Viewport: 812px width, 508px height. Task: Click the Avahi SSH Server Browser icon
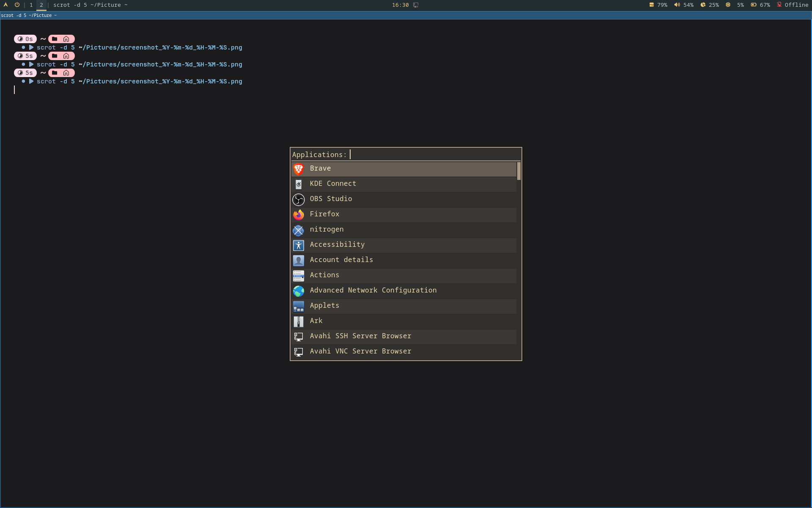[x=299, y=337]
